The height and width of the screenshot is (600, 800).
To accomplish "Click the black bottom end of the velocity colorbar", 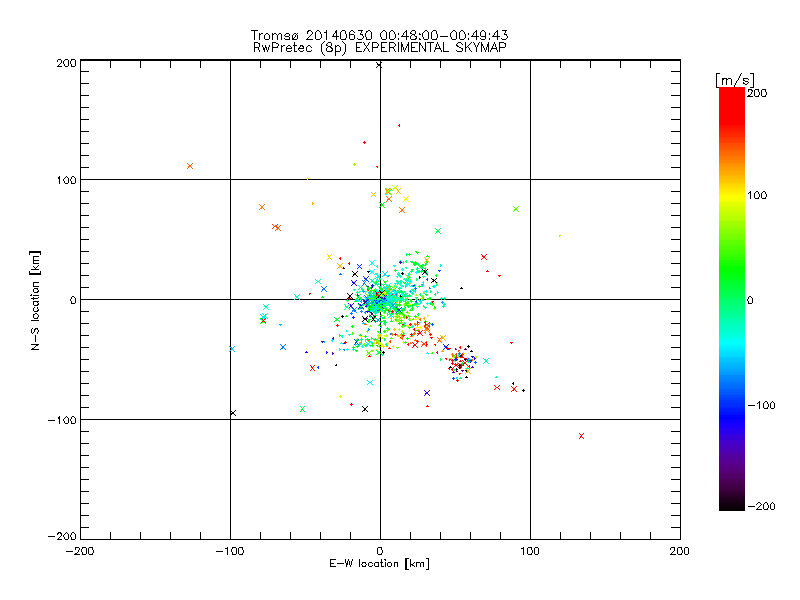I will [x=732, y=504].
